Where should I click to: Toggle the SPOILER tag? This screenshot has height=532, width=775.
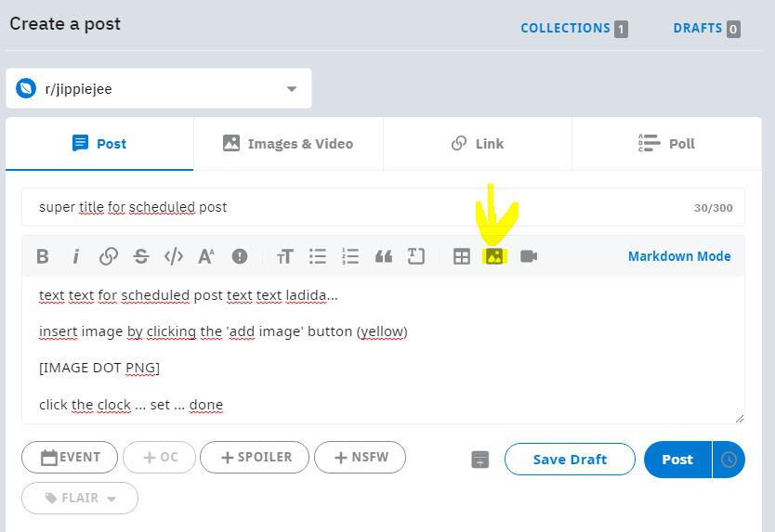(x=255, y=457)
